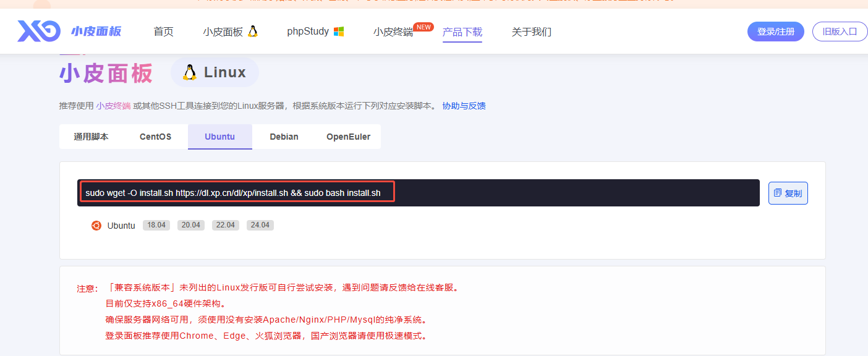Click the penguin icon in Linux badge
The image size is (868, 356).
coord(190,72)
